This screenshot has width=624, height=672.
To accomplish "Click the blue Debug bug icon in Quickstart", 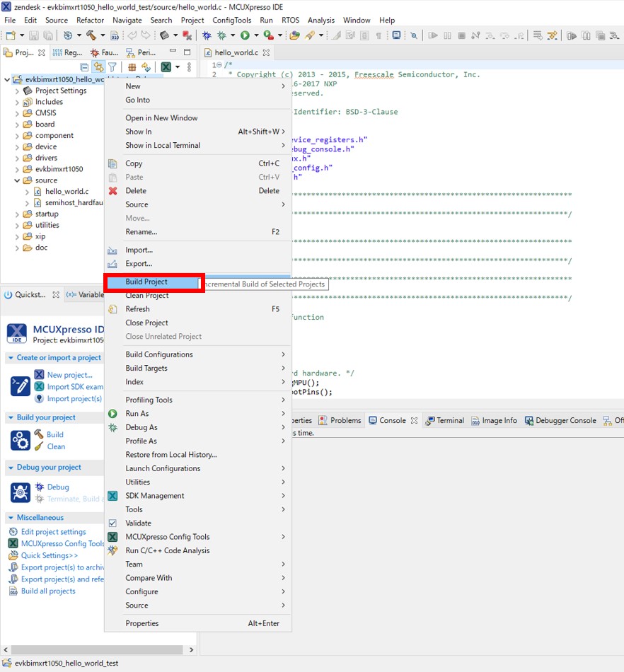I will 40,487.
